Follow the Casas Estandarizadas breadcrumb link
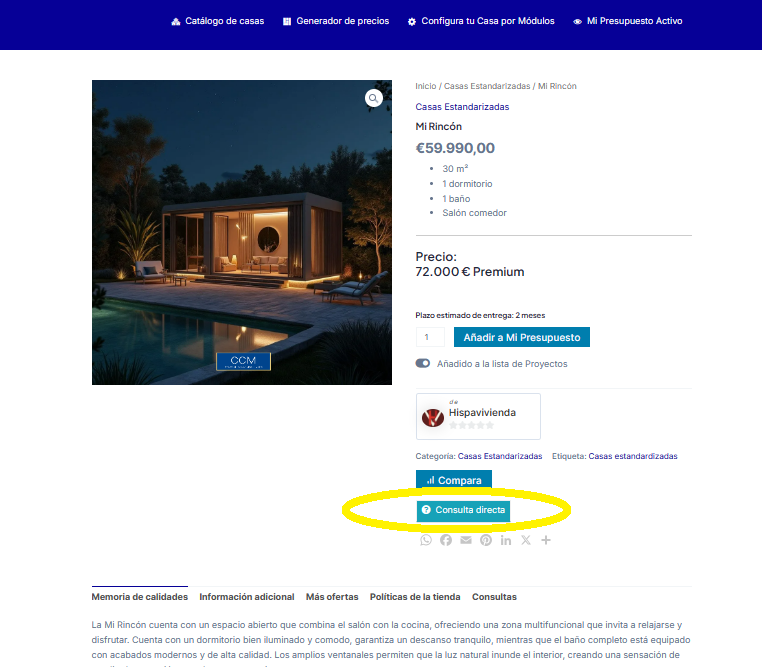The height and width of the screenshot is (667, 762). pos(487,86)
